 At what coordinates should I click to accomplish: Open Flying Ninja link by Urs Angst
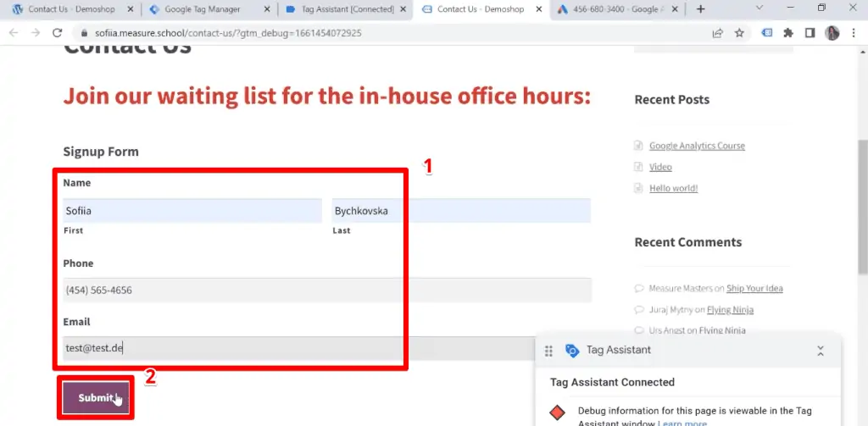(x=722, y=331)
